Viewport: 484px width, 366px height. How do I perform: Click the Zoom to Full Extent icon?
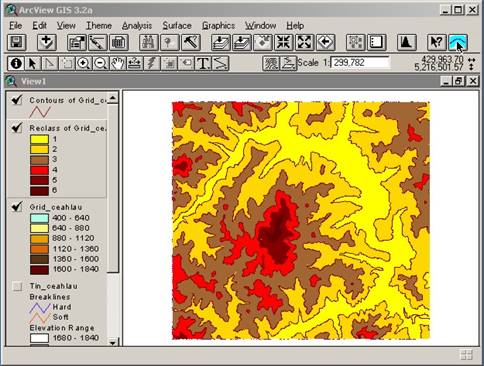[221, 42]
